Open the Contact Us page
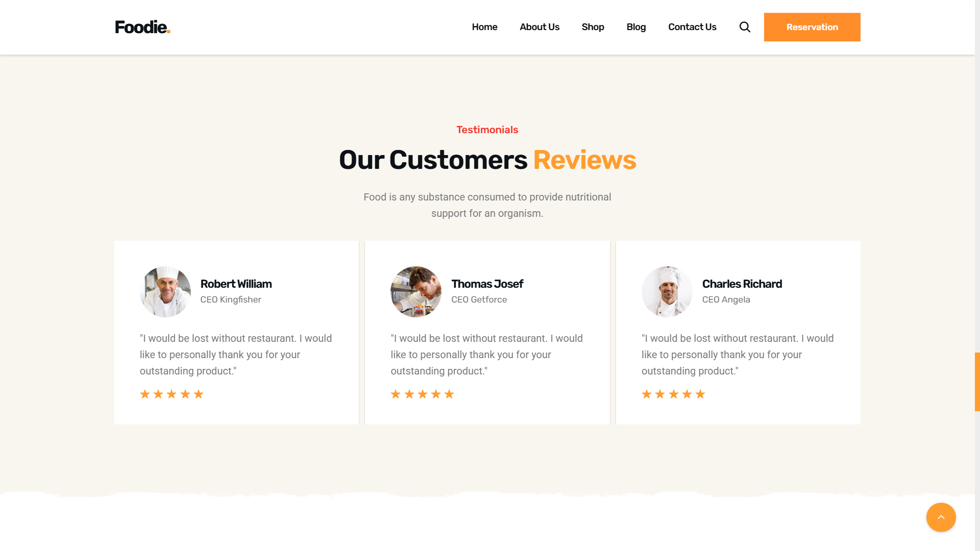This screenshot has height=551, width=980. coord(692,27)
